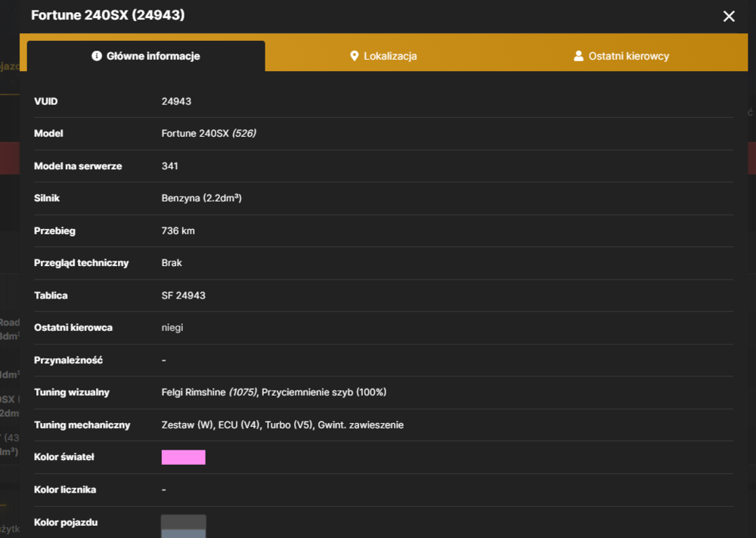Click the server model value 341
Screen dimensions: 756x538
pos(169,165)
